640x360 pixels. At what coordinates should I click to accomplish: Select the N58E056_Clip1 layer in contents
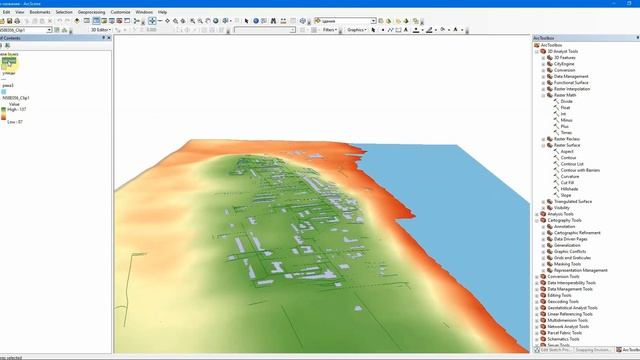pos(16,98)
